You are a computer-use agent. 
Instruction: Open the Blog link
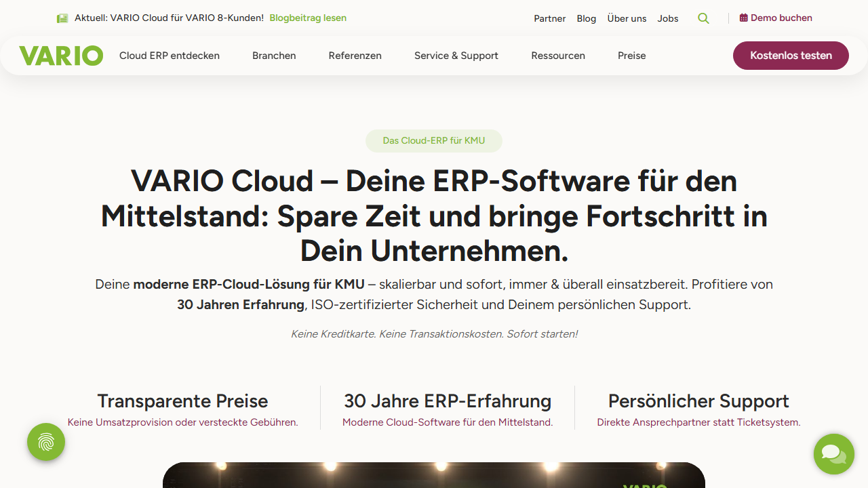point(587,18)
